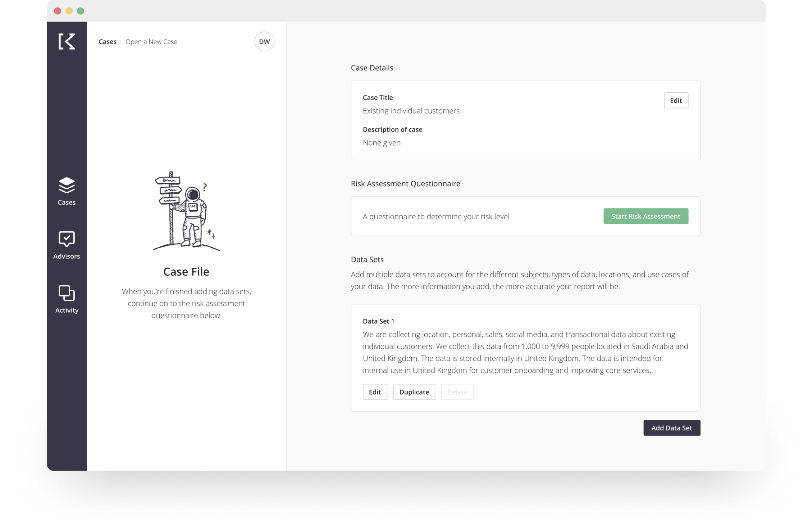Click the Add Data Set button
The height and width of the screenshot is (524, 812).
(x=671, y=428)
